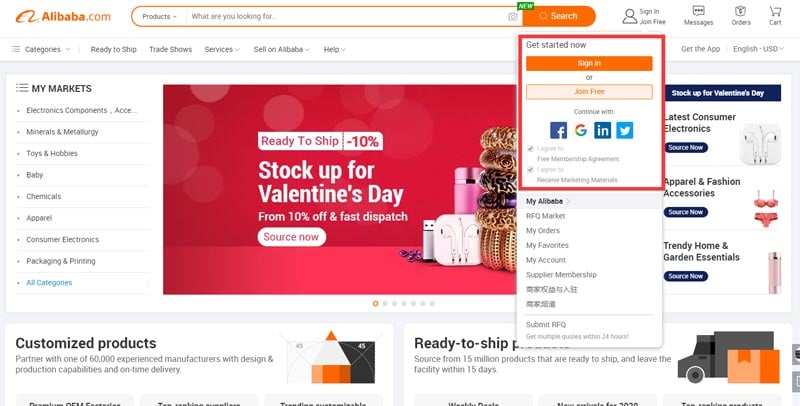Toggle the Free Membership Agreement checkbox

tap(530, 148)
